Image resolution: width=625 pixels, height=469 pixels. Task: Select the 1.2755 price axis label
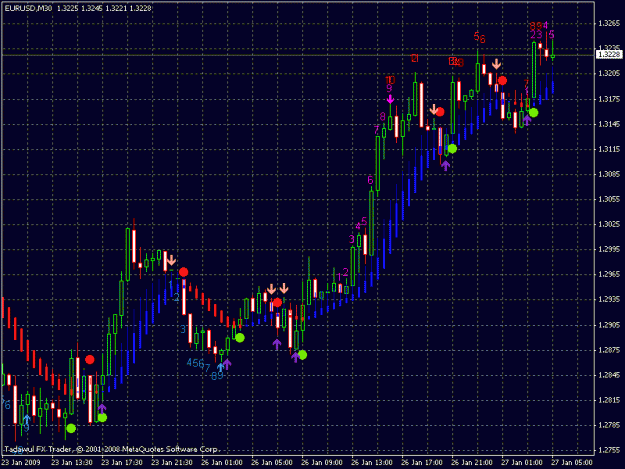pos(609,450)
